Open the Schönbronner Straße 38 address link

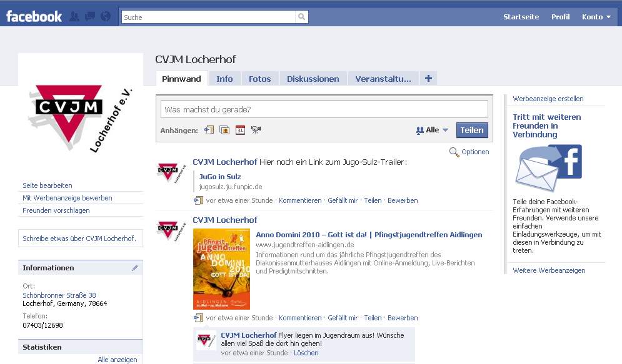pyautogui.click(x=59, y=295)
